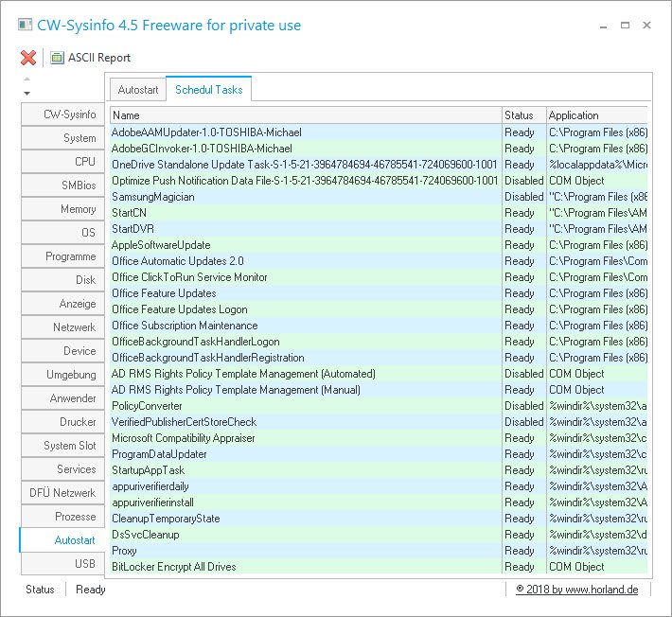Click the ASCII Report toolbar icon

58,58
